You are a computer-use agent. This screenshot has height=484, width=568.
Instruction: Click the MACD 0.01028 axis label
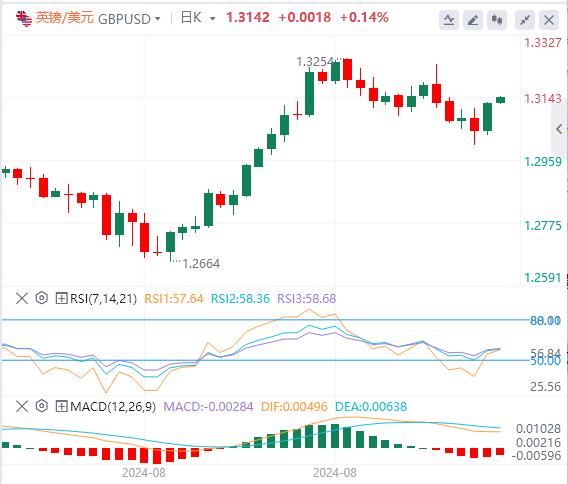538,429
